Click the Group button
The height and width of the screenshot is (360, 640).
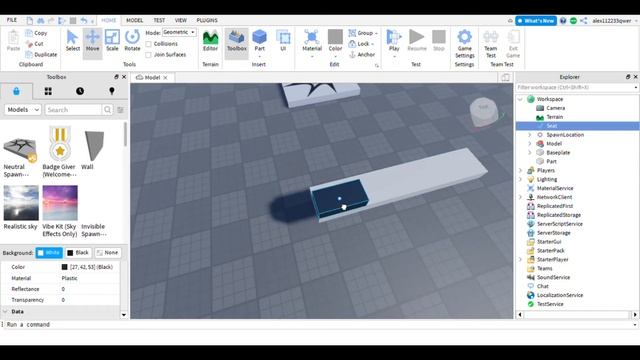(x=363, y=33)
